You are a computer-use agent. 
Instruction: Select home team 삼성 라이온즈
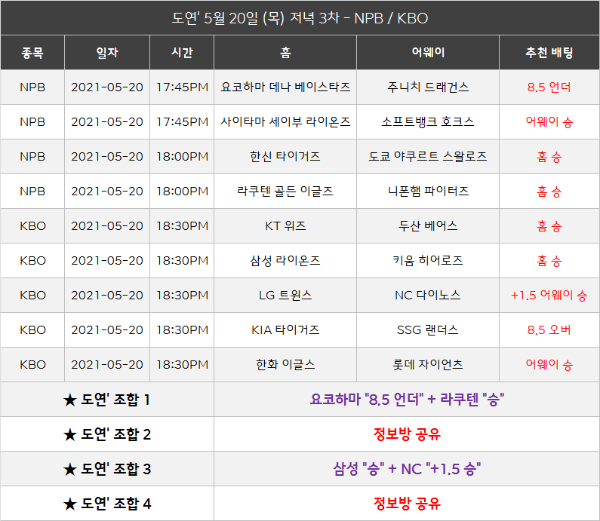[285, 261]
